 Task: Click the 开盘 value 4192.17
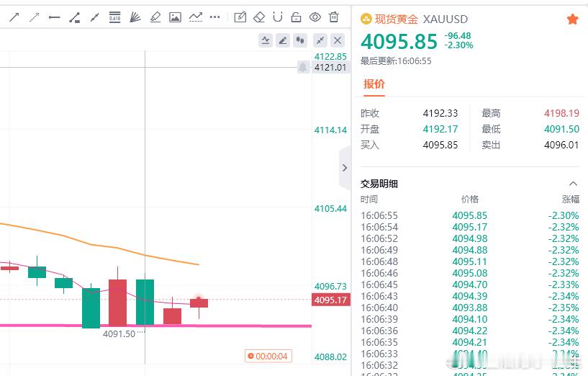pos(440,129)
